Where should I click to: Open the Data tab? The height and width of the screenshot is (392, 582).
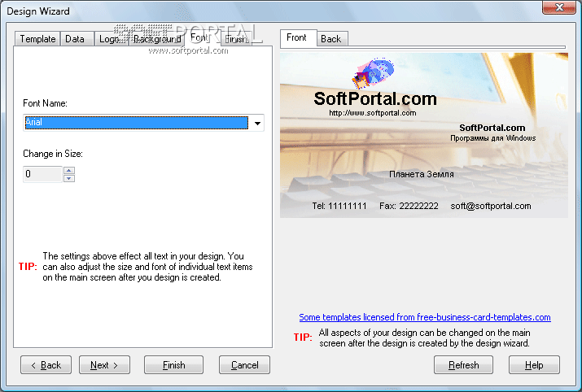click(x=77, y=39)
